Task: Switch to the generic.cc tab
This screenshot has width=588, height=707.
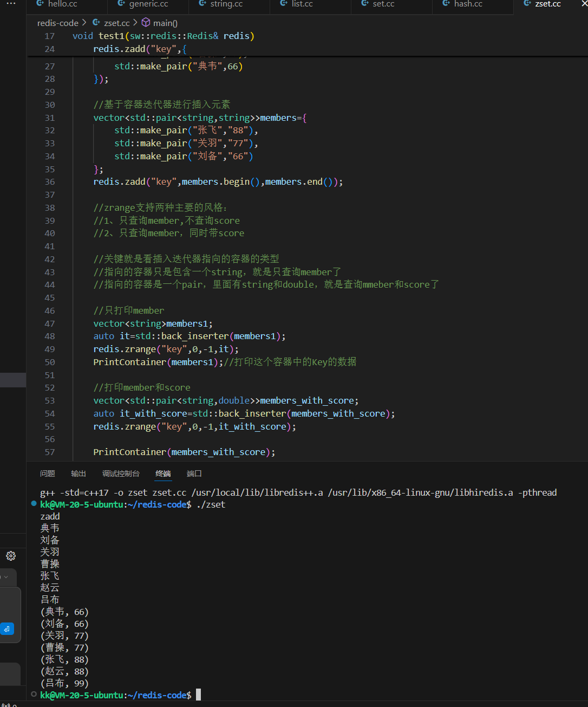Action: (x=148, y=4)
